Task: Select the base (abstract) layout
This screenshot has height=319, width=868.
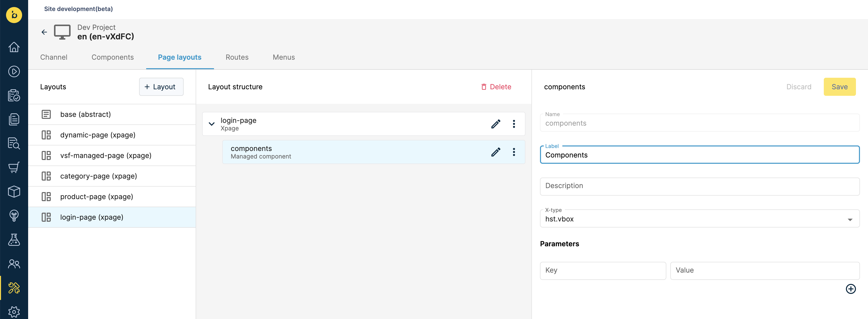Action: 112,114
